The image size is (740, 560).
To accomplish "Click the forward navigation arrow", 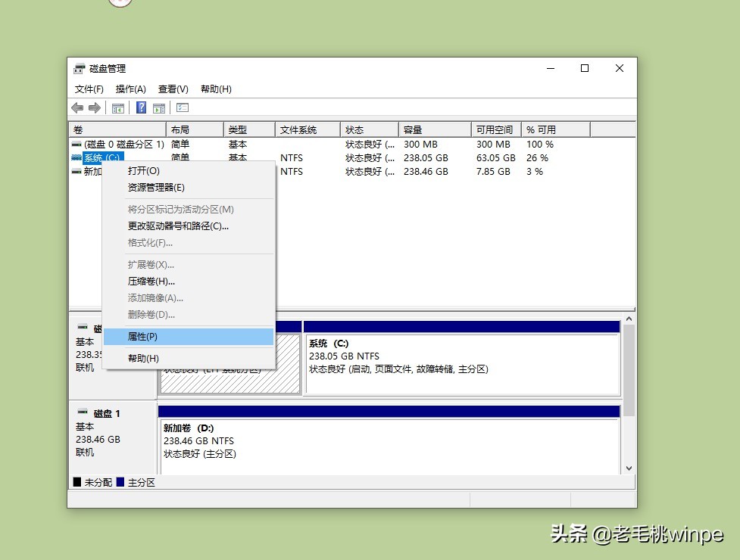I will click(93, 107).
